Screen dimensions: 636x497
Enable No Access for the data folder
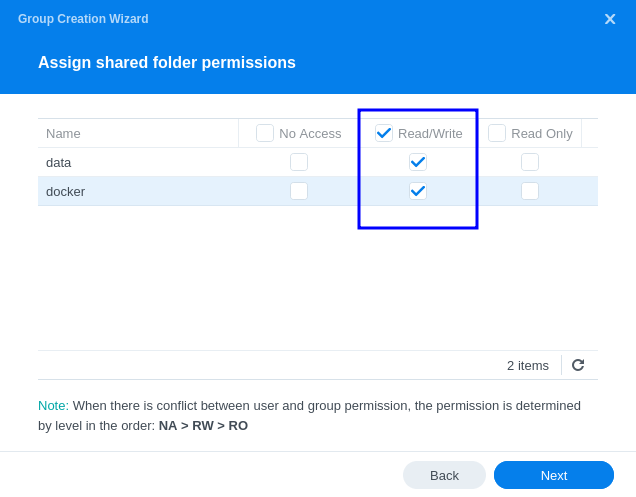click(299, 162)
